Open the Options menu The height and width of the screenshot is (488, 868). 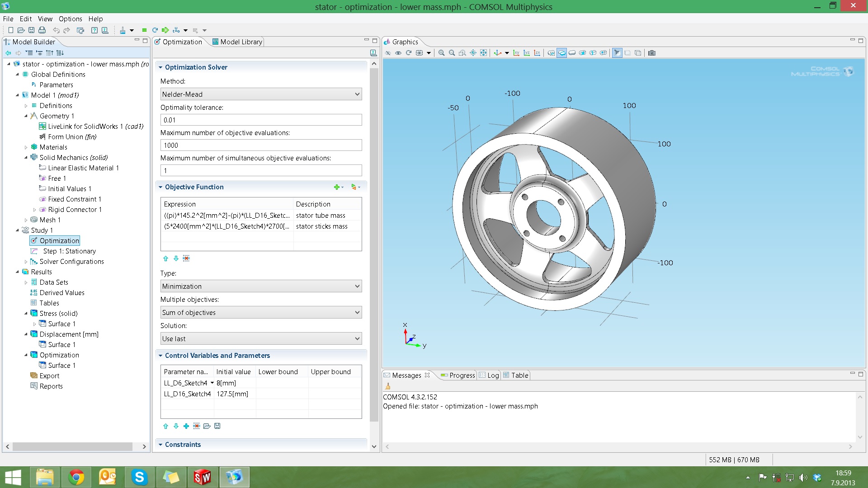tap(71, 19)
